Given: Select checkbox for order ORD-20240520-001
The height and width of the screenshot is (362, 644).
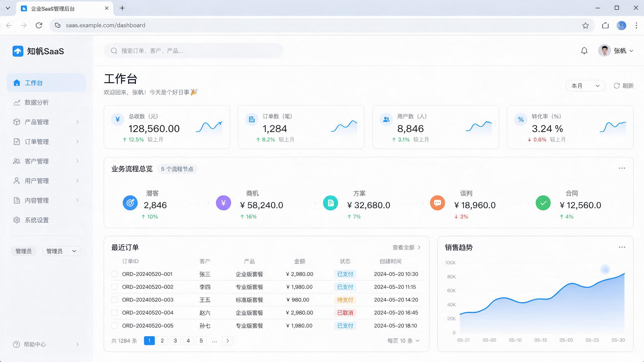Looking at the screenshot, I should (x=114, y=274).
